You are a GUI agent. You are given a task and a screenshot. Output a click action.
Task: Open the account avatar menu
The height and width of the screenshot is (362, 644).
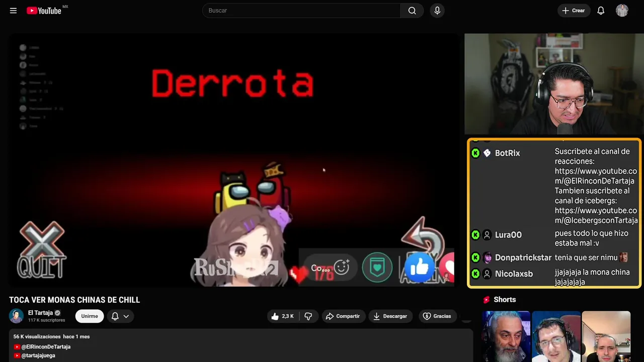coord(622,11)
